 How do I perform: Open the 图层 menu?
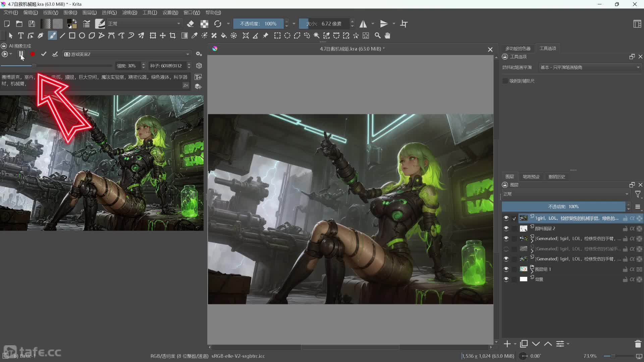90,12
